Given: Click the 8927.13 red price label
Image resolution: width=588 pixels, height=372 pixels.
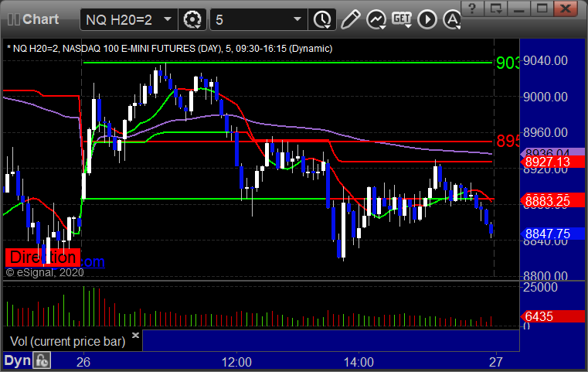Looking at the screenshot, I should [552, 162].
